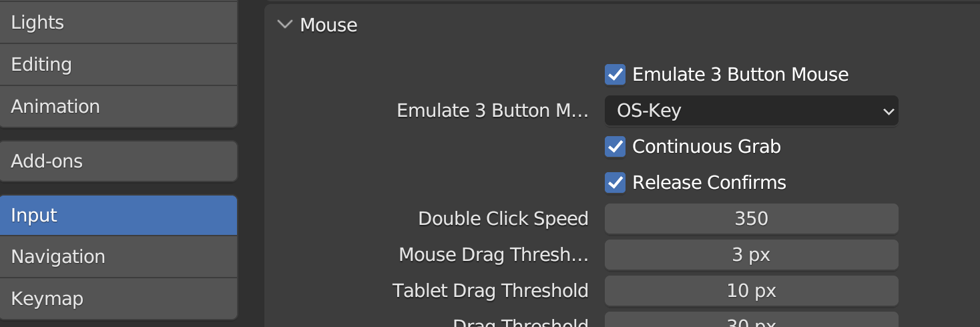Click the dropdown arrow beside OS-Key
Image resolution: width=980 pixels, height=327 pixels.
[888, 111]
